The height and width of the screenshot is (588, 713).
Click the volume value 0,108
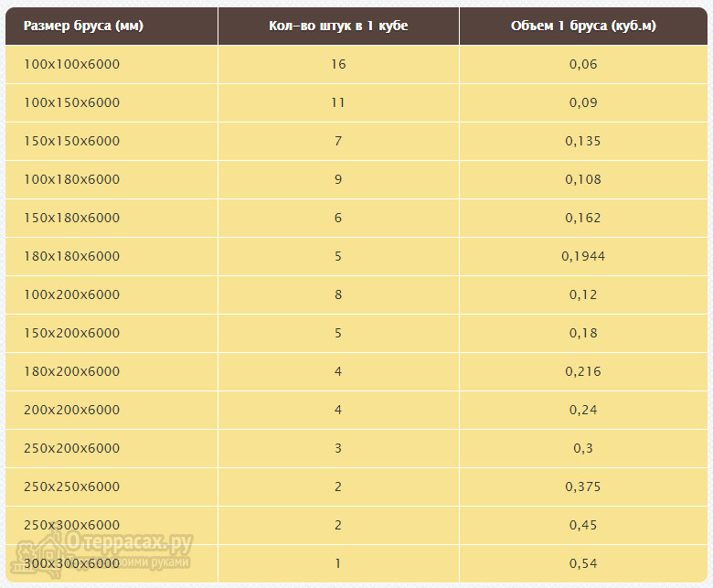[583, 179]
